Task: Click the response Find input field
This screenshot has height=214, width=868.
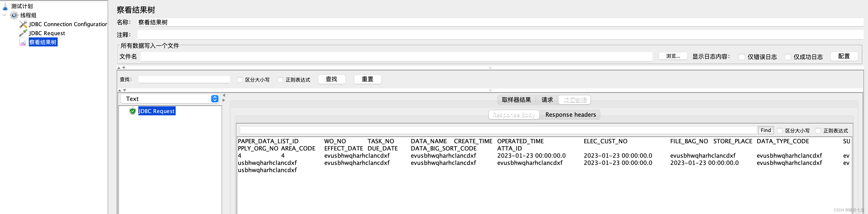Action: (498, 130)
